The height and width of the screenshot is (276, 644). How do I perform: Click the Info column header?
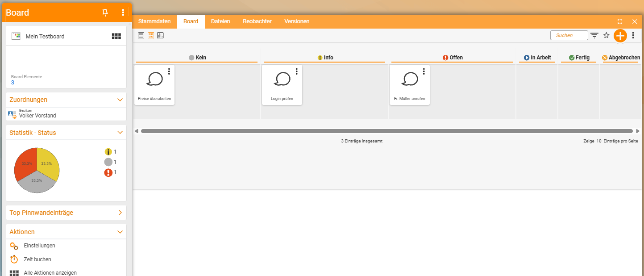coord(324,58)
